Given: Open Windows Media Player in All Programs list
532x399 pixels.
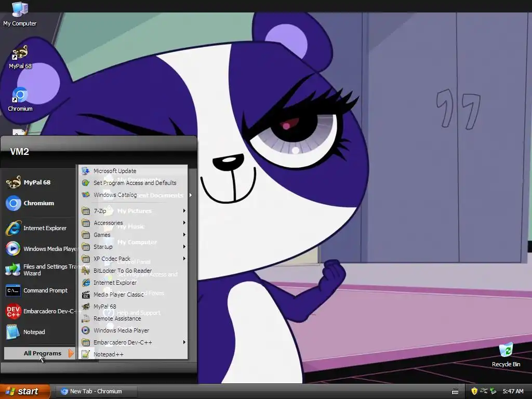Looking at the screenshot, I should click(133, 330).
